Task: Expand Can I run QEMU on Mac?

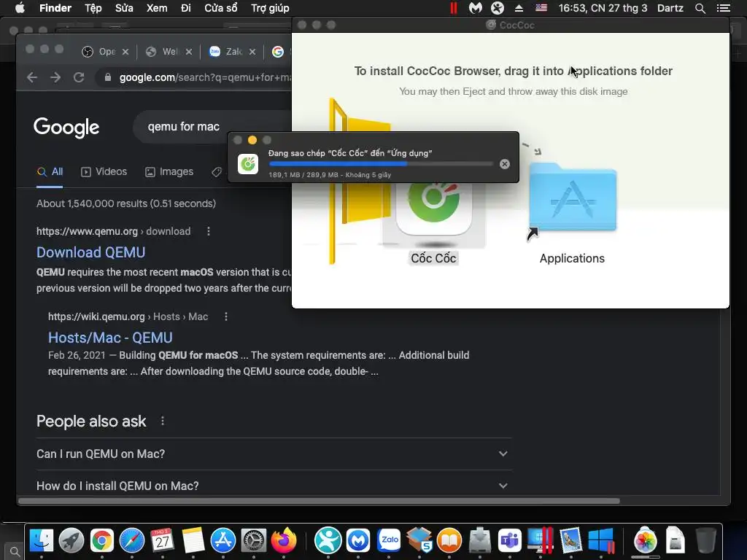Action: tap(274, 454)
